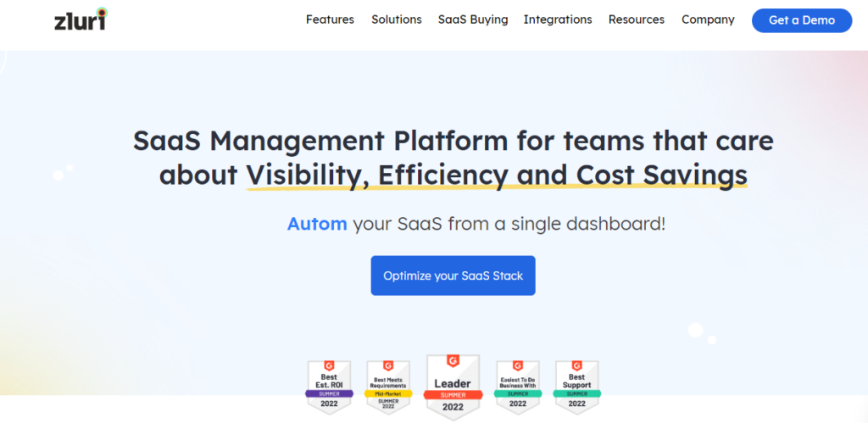Click the Best Support badge

click(576, 387)
